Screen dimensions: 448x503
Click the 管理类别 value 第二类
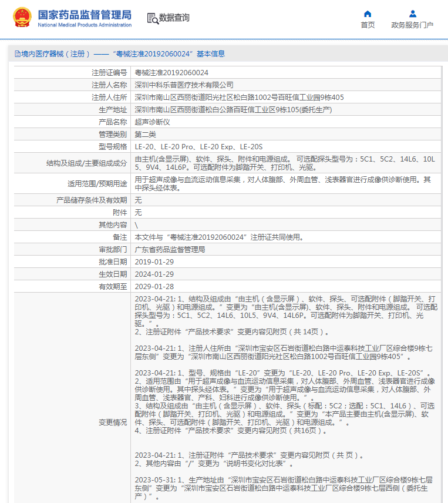(x=145, y=134)
